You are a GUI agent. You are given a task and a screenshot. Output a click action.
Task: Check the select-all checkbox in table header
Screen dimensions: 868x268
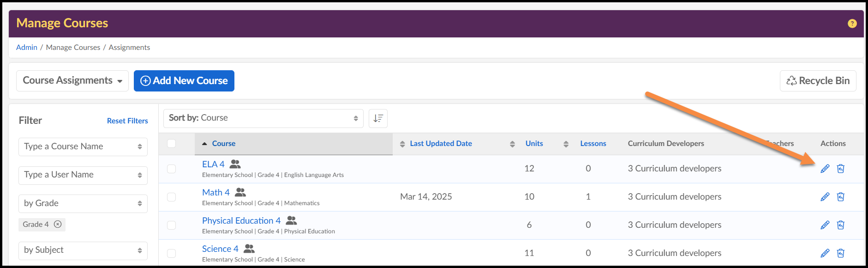pyautogui.click(x=172, y=143)
